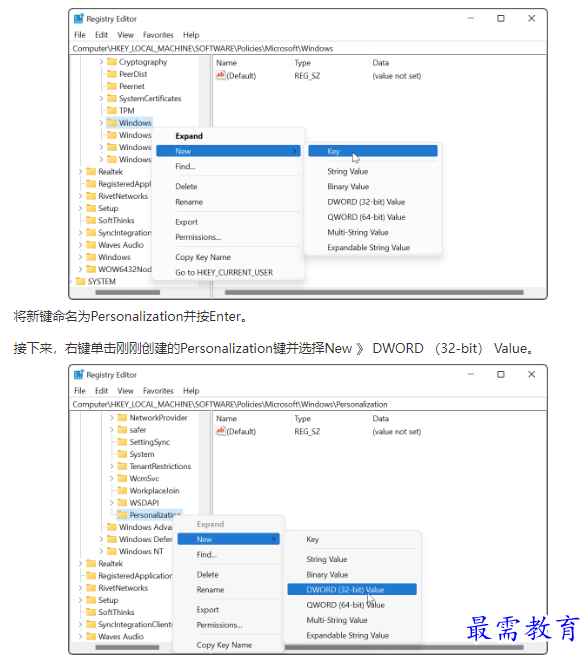588x660 pixels.
Task: Click the WOW6432Node folder icon
Action: 91,269
